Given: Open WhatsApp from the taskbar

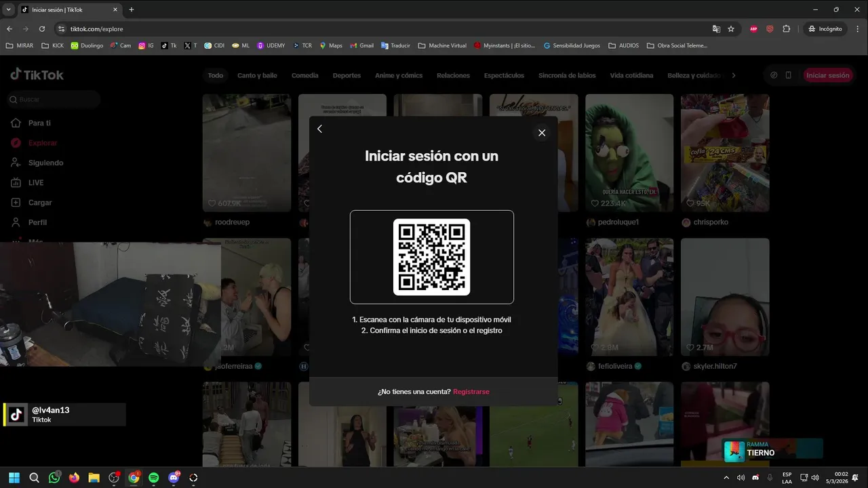Looking at the screenshot, I should pos(54,478).
